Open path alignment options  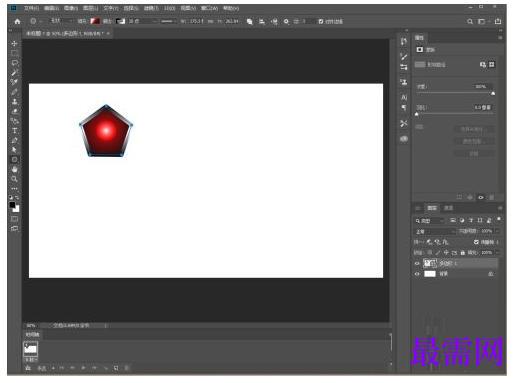coord(262,22)
